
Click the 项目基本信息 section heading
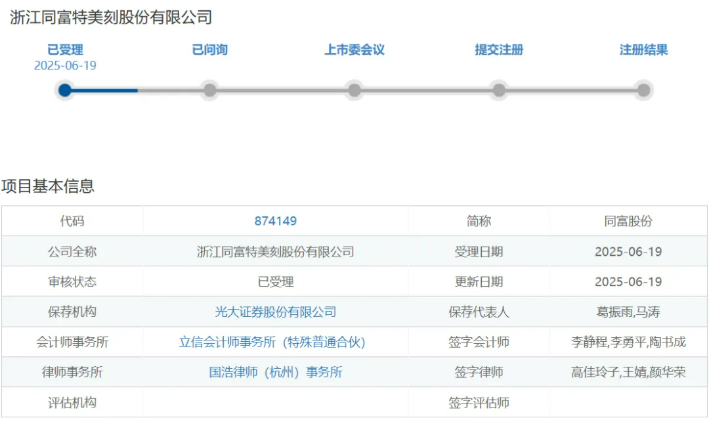(x=47, y=186)
